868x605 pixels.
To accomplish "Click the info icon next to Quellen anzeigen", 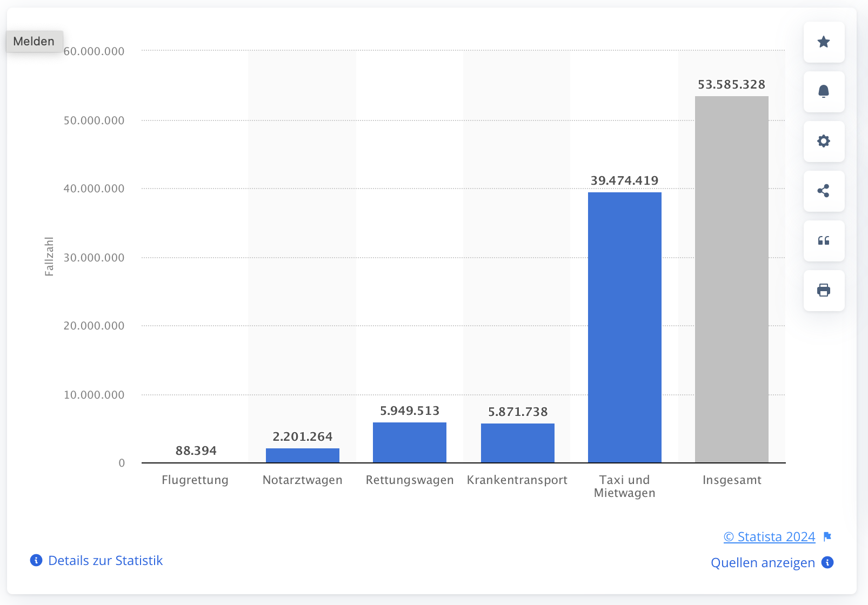I will 827,562.
